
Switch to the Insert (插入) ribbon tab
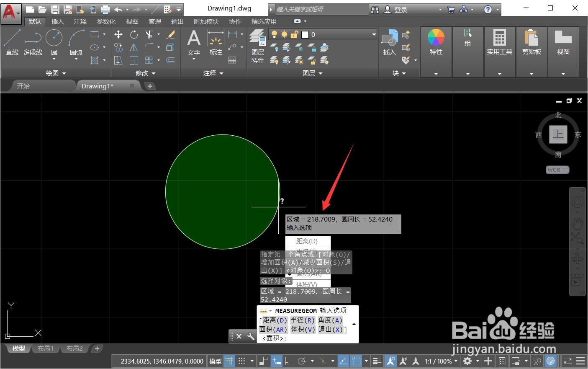tap(57, 21)
